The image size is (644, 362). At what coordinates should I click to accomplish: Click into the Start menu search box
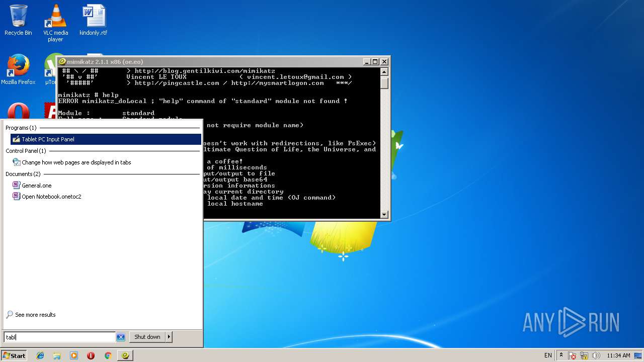point(59,337)
